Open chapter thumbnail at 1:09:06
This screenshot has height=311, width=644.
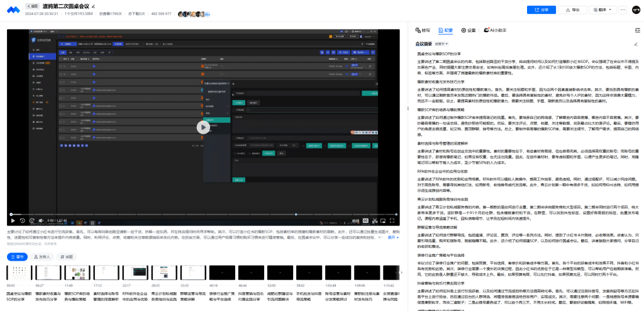pyautogui.click(x=367, y=273)
